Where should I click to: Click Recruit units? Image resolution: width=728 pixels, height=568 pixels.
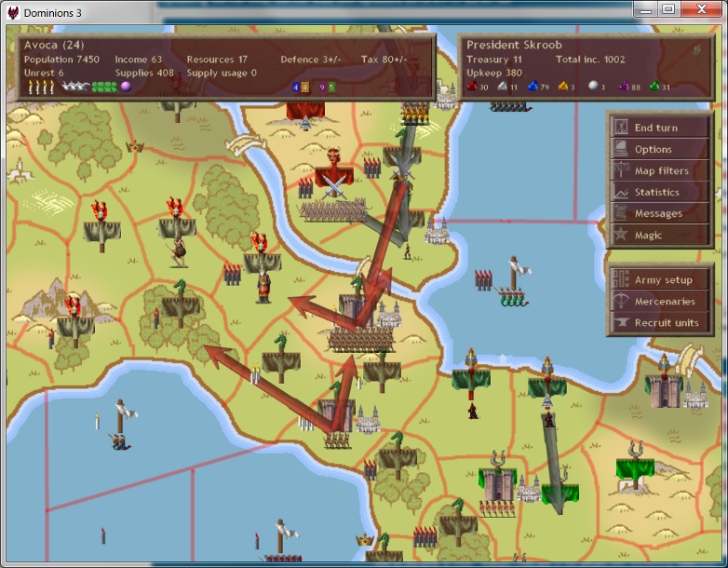click(659, 322)
